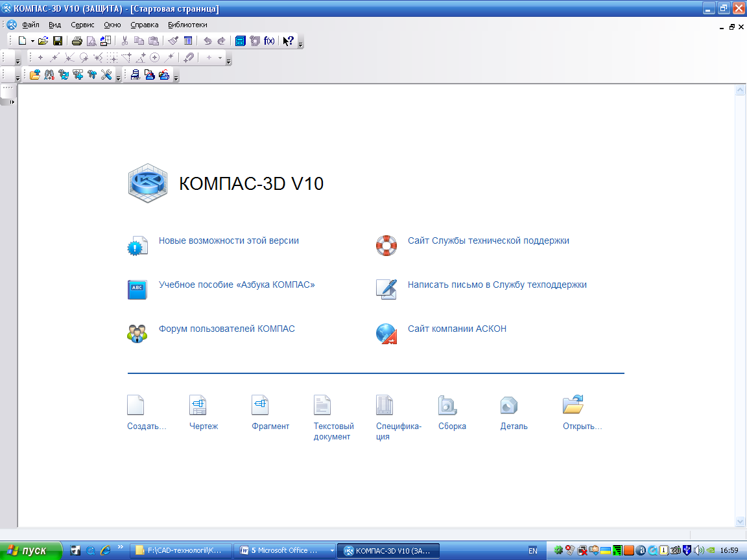Image resolution: width=747 pixels, height=560 pixels.
Task: Select the Center snap circle icon
Action: coord(155,58)
